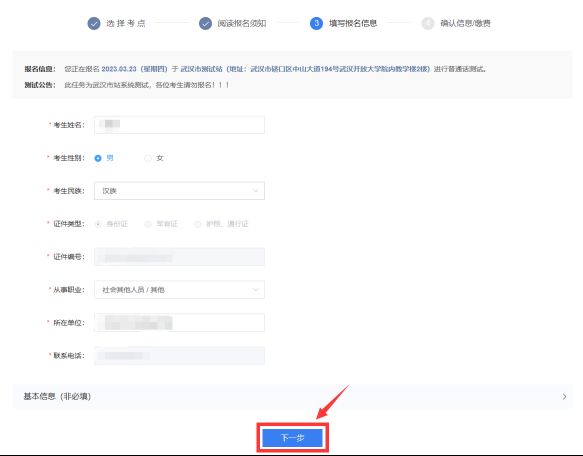The width and height of the screenshot is (583, 456).
Task: Select 男 gender radio button
Action: [98, 158]
